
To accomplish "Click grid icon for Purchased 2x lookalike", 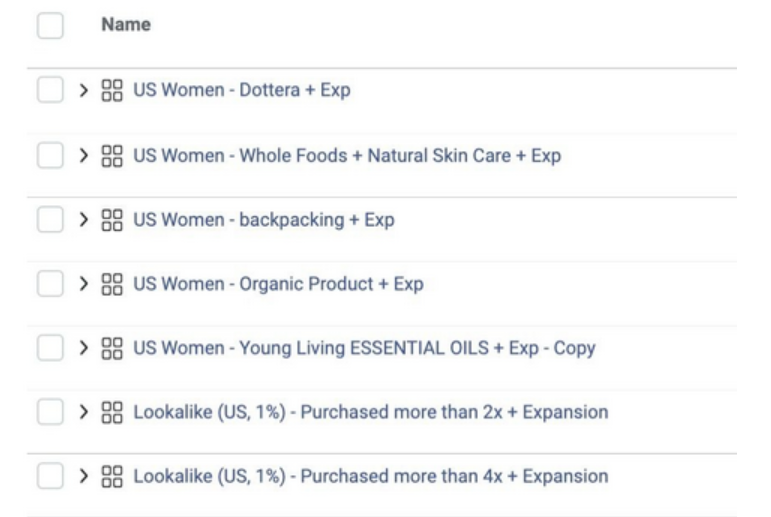I will 112,412.
